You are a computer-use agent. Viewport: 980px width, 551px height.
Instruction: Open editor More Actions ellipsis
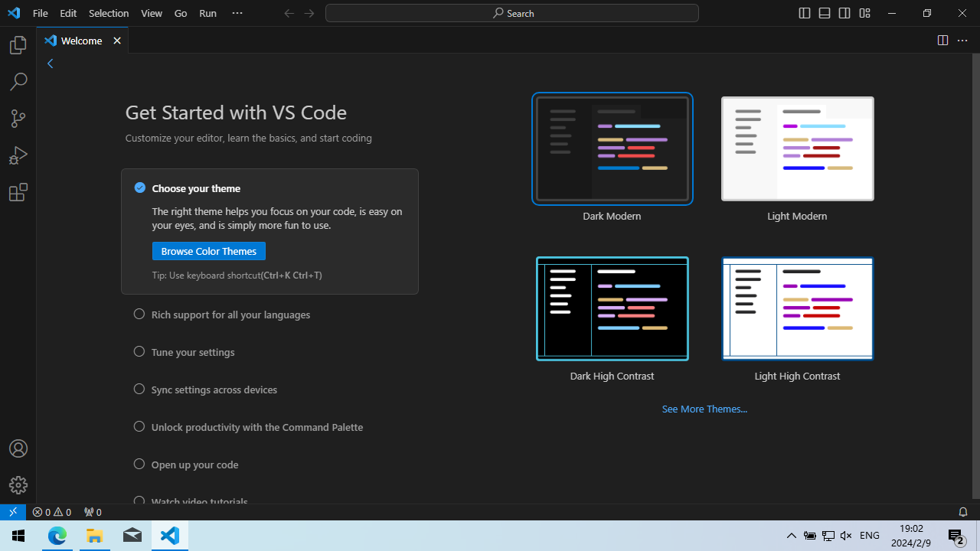click(x=963, y=41)
